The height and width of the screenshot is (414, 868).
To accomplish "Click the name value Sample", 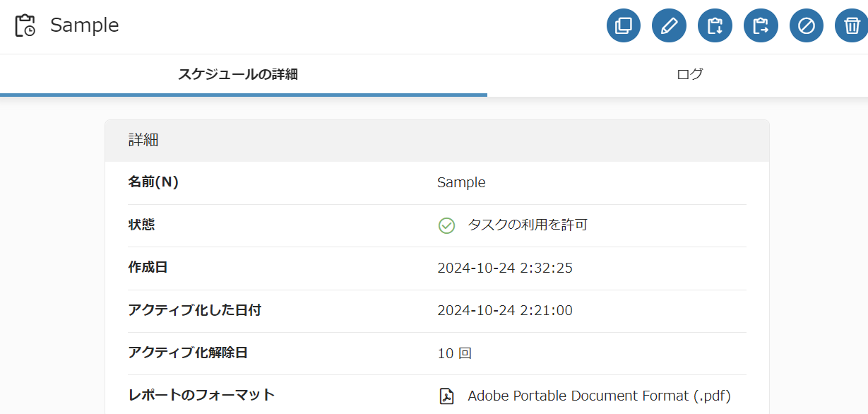I will (461, 182).
